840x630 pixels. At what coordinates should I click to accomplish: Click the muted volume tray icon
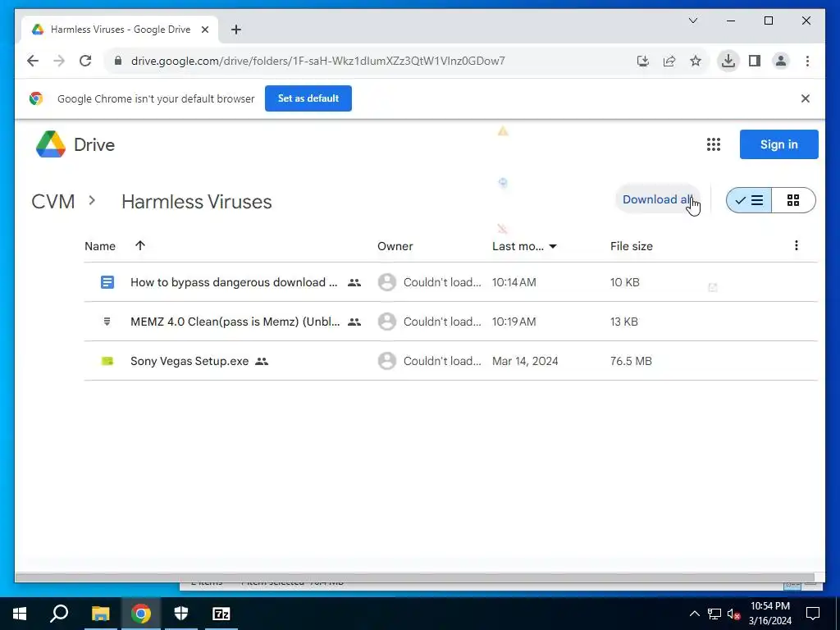[x=734, y=614]
